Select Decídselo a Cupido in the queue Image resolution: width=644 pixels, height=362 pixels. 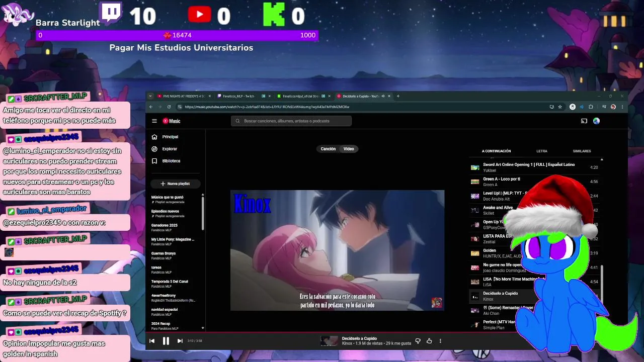(x=534, y=296)
